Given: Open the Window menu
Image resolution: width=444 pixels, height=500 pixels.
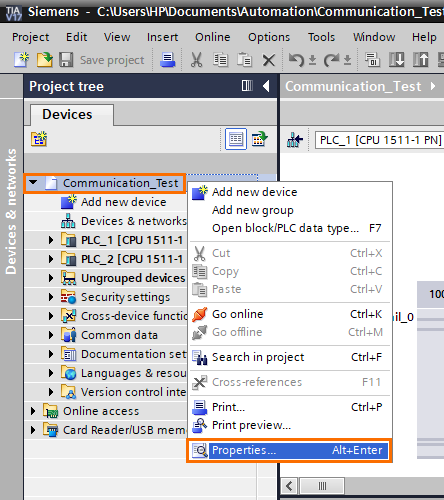Looking at the screenshot, I should 374,37.
